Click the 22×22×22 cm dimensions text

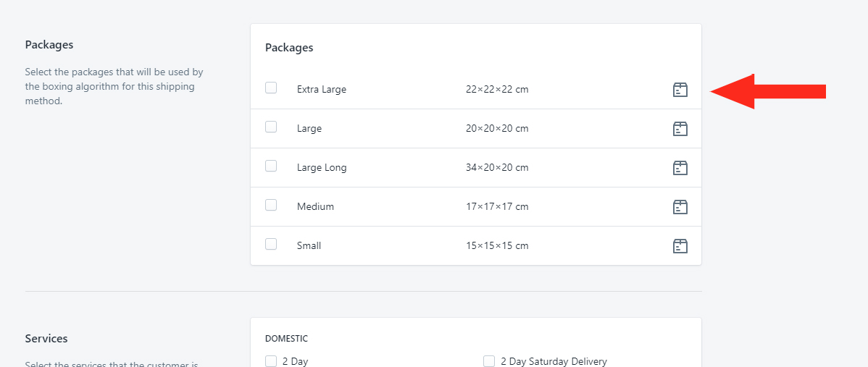pyautogui.click(x=497, y=89)
